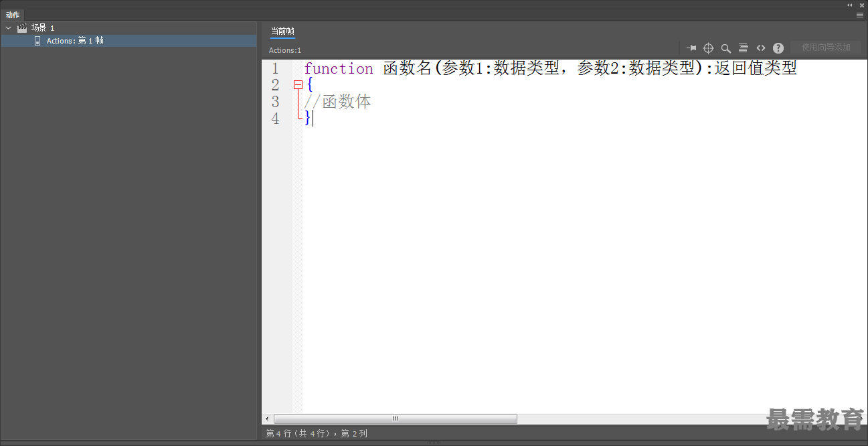Open the Actions panel options menu
Screen dimensions: 868x446
860,15
